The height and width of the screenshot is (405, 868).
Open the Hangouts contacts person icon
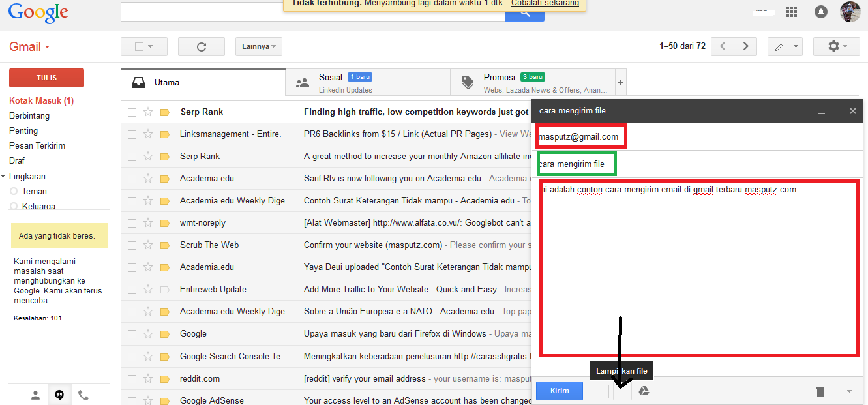[36, 395]
